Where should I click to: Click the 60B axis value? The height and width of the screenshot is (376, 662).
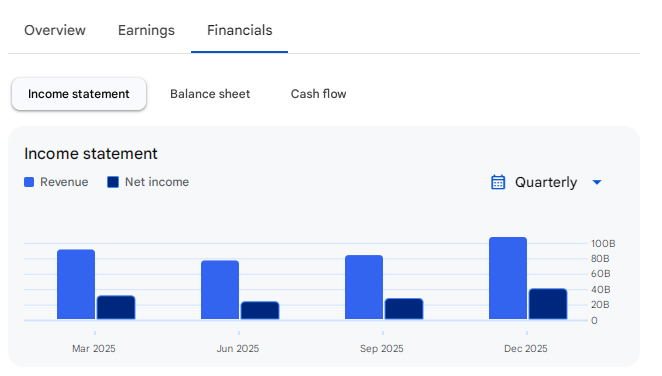click(600, 274)
